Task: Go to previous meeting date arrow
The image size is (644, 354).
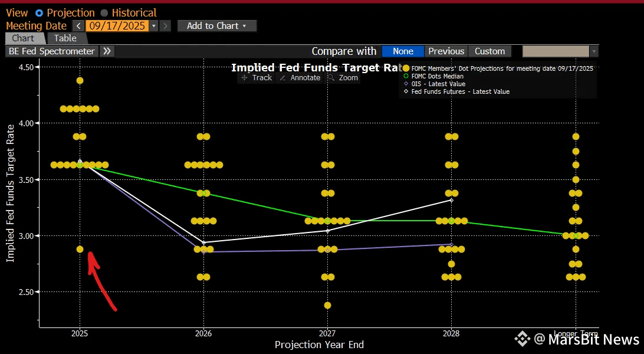Action: (x=78, y=26)
